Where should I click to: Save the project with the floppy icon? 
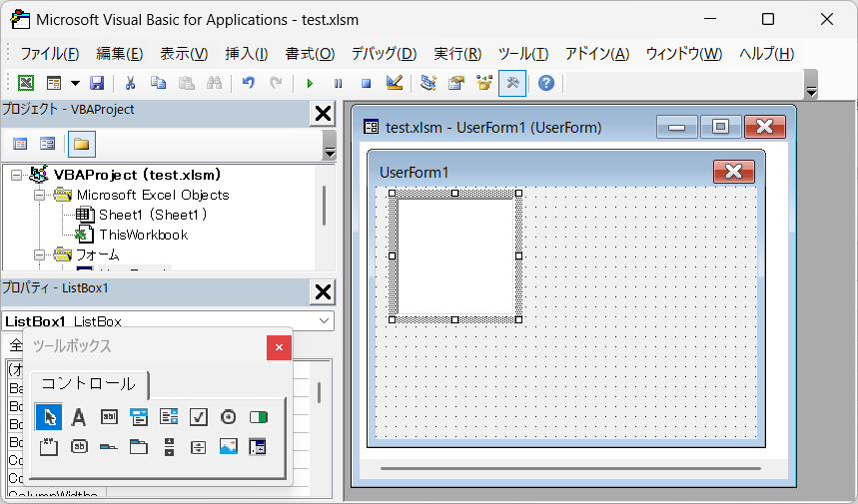click(x=97, y=83)
